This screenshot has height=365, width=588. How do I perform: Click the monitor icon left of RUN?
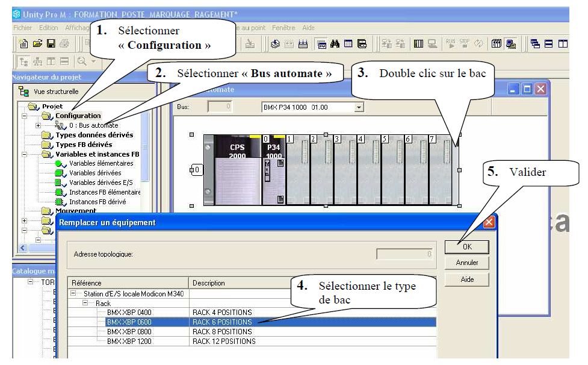[432, 44]
